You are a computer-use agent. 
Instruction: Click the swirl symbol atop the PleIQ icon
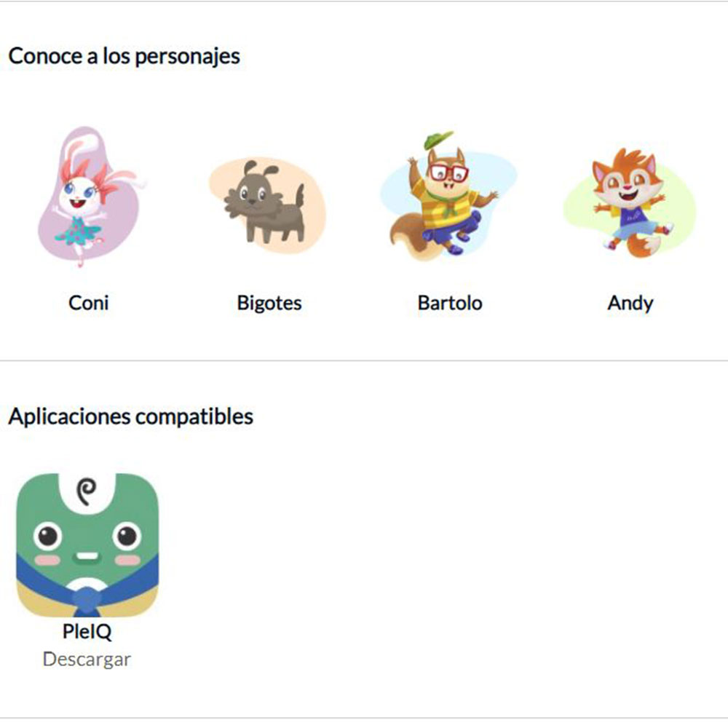[87, 491]
